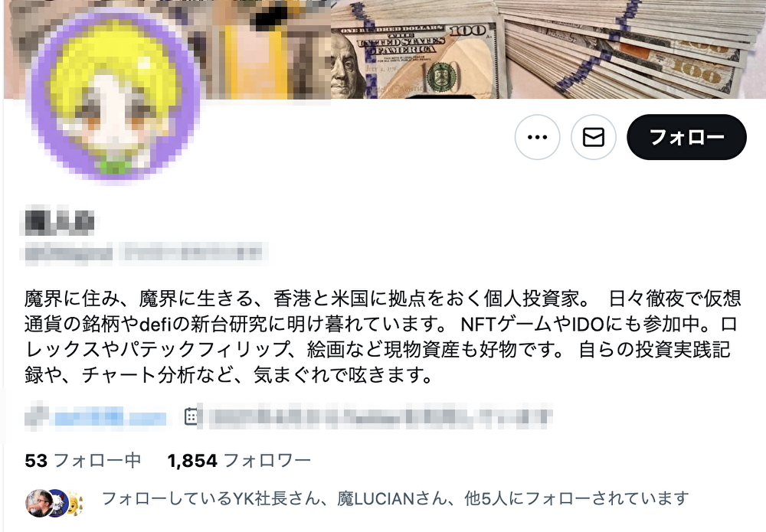Click the フォロー follow button
This screenshot has height=532, width=766.
click(686, 137)
